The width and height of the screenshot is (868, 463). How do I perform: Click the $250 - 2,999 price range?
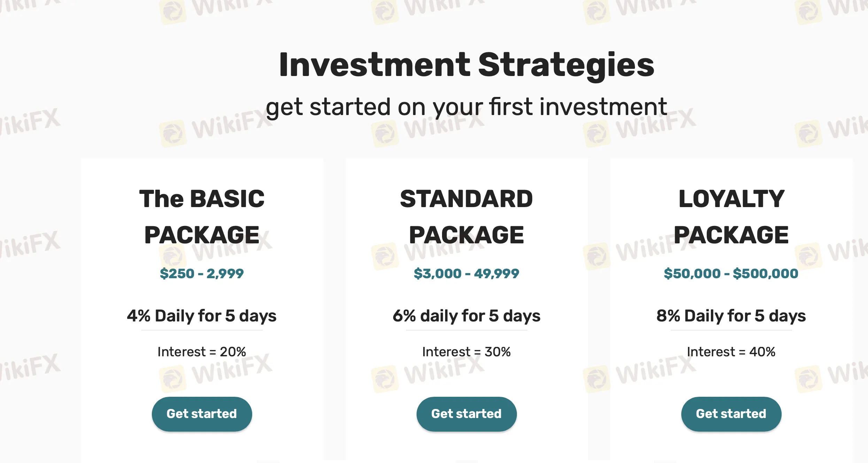(x=202, y=274)
